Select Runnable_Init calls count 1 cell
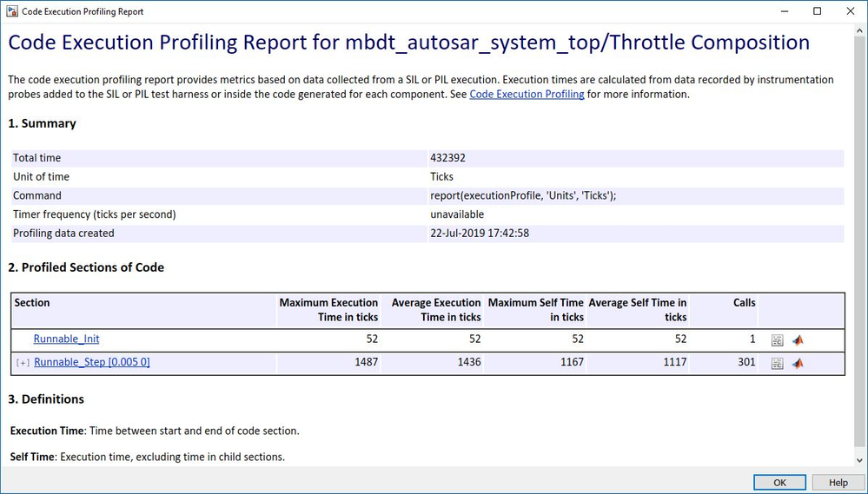This screenshot has width=868, height=494. coord(752,339)
